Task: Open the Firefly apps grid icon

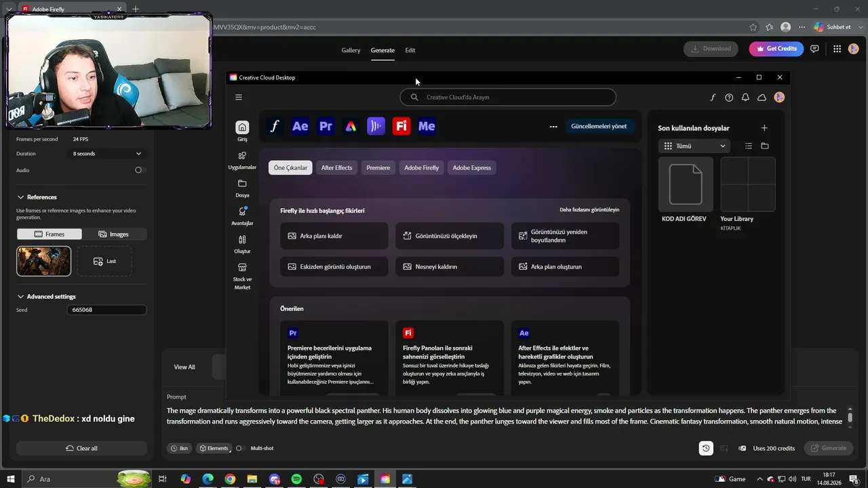Action: pos(837,49)
